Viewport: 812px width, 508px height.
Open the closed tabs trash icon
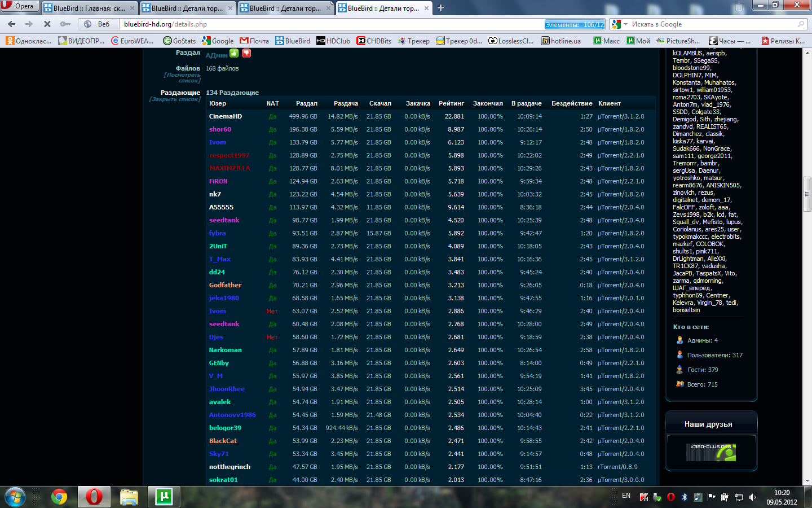pyautogui.click(x=739, y=8)
